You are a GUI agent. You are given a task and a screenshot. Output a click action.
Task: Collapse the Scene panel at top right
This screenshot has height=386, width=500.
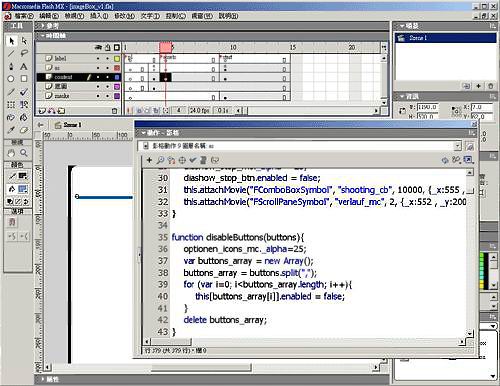pos(402,26)
